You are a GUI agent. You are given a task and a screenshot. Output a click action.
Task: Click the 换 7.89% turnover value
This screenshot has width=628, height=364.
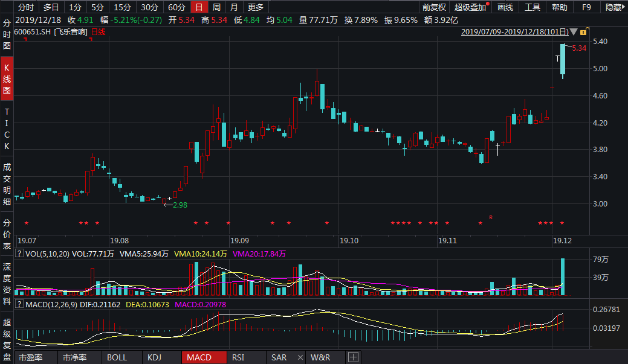point(361,20)
